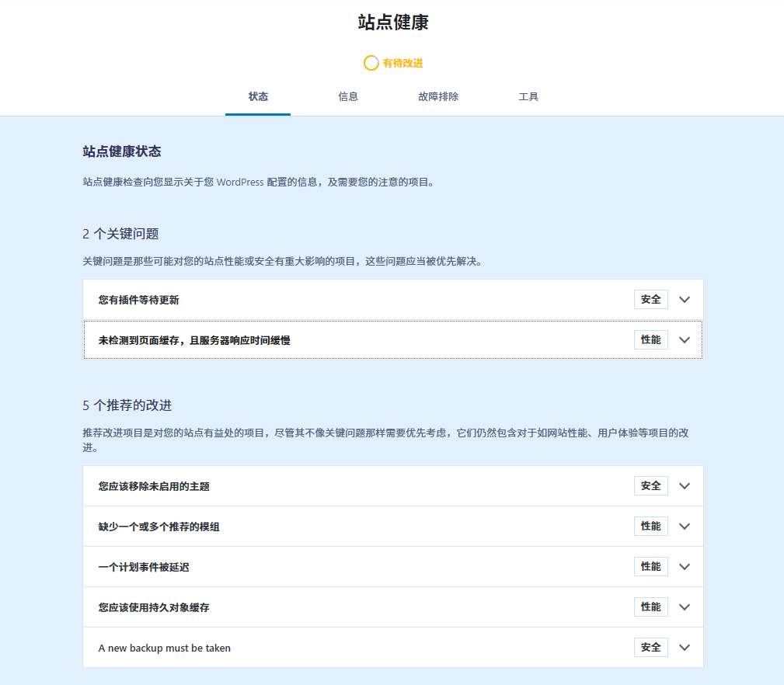Screen dimensions: 784x685
Task: Open the 信息 tab
Action: pos(348,97)
